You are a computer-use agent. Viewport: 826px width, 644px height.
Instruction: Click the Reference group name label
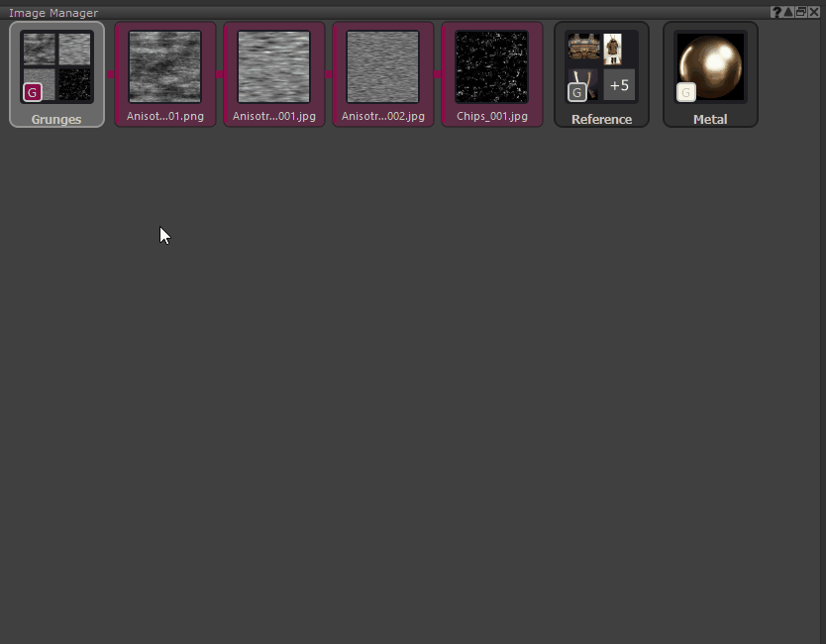pos(601,120)
